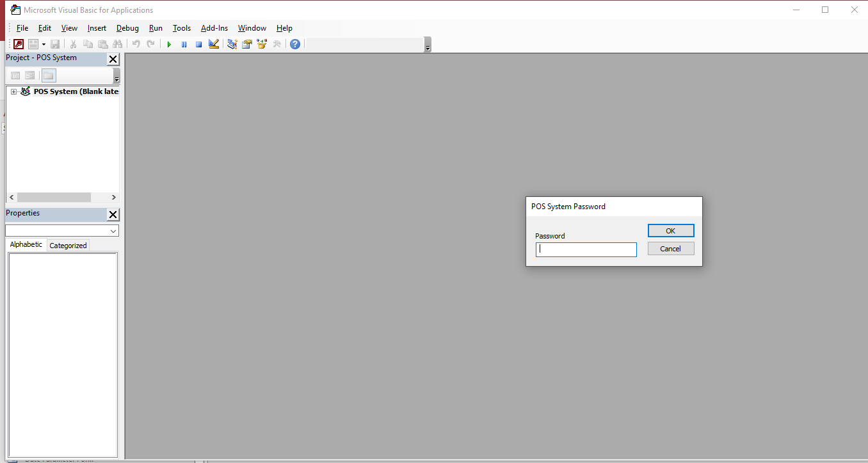The height and width of the screenshot is (463, 868).
Task: Click the Cut scissors icon
Action: click(73, 44)
